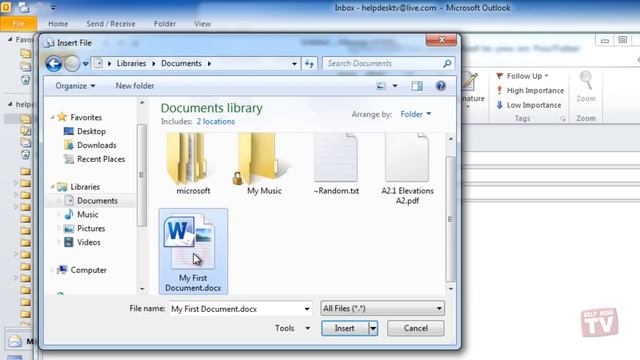Show the preview pane

(417, 86)
